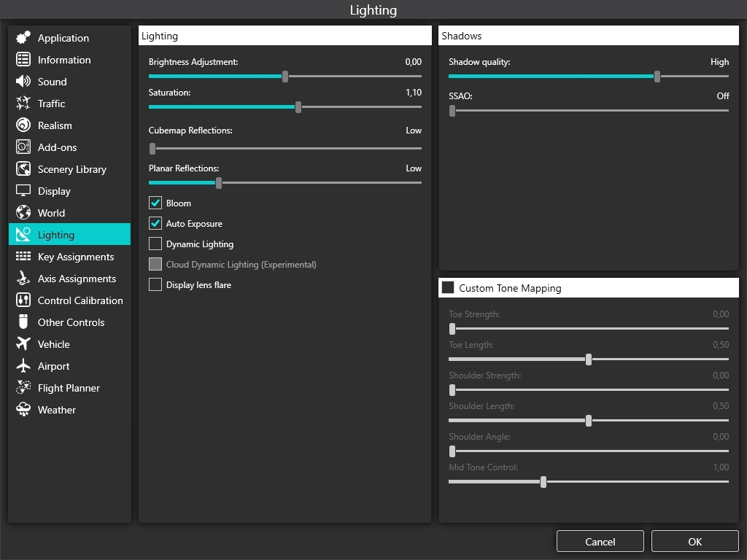
Task: Click the Weather cloud icon
Action: 23,410
